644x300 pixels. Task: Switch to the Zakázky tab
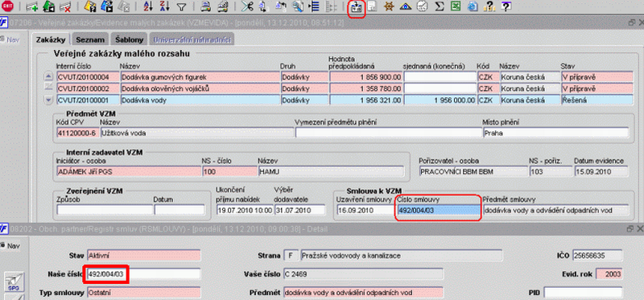(51, 39)
